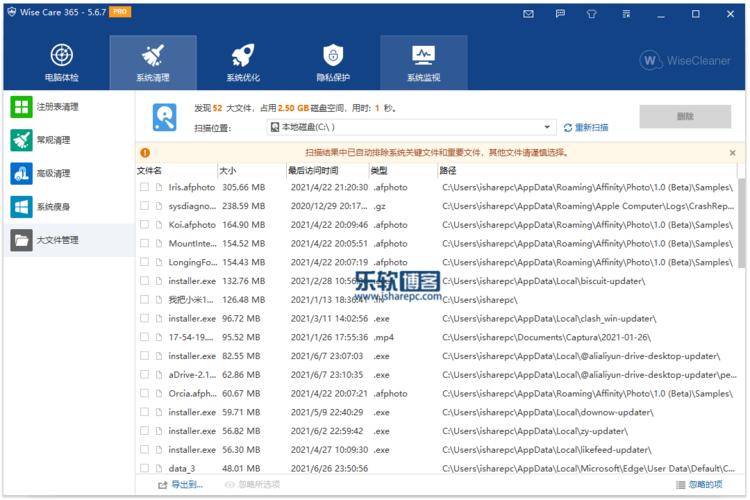Check the 132.76 MB installer.exe checkbox
This screenshot has height=500, width=750.
click(x=144, y=281)
